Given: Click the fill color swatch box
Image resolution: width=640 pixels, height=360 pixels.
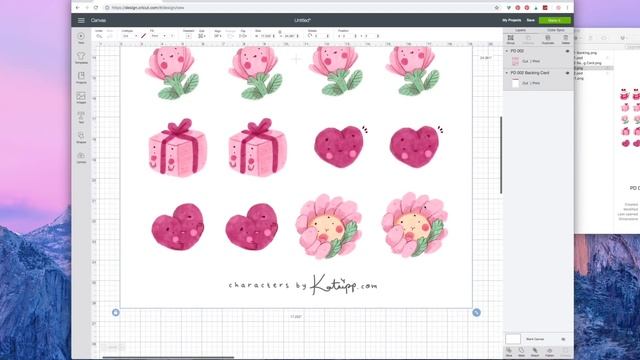Looking at the screenshot, I should [x=172, y=36].
